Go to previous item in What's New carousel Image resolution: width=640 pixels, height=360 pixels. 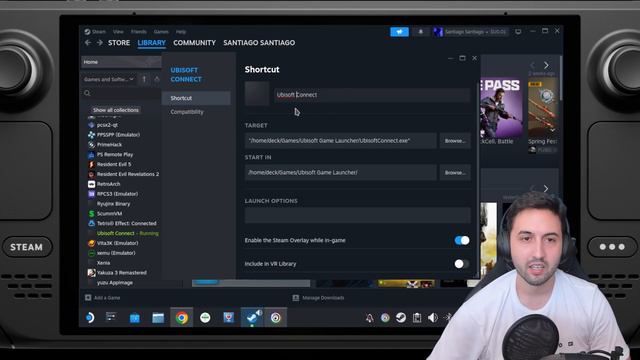[532, 65]
